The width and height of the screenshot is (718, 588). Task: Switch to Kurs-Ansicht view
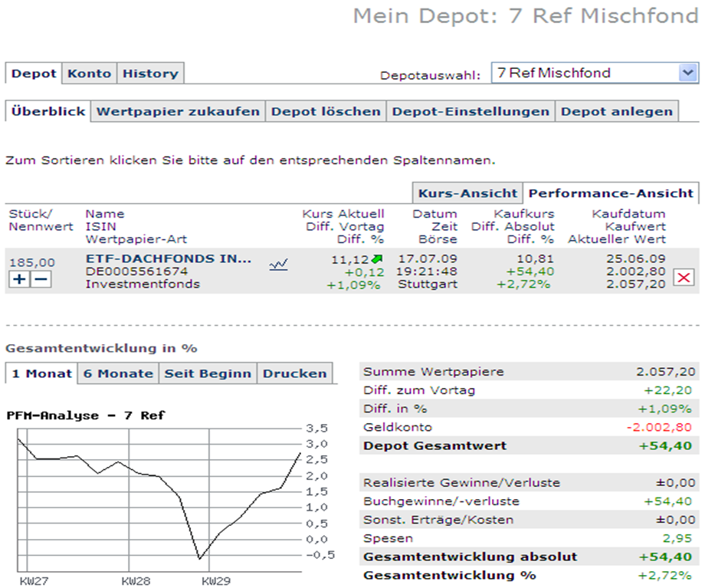(467, 193)
